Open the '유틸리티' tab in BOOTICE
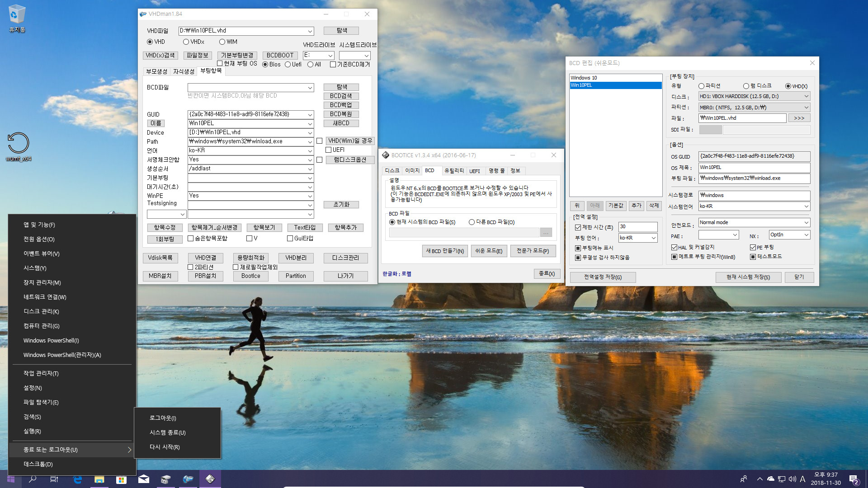The width and height of the screenshot is (868, 488). [x=454, y=170]
